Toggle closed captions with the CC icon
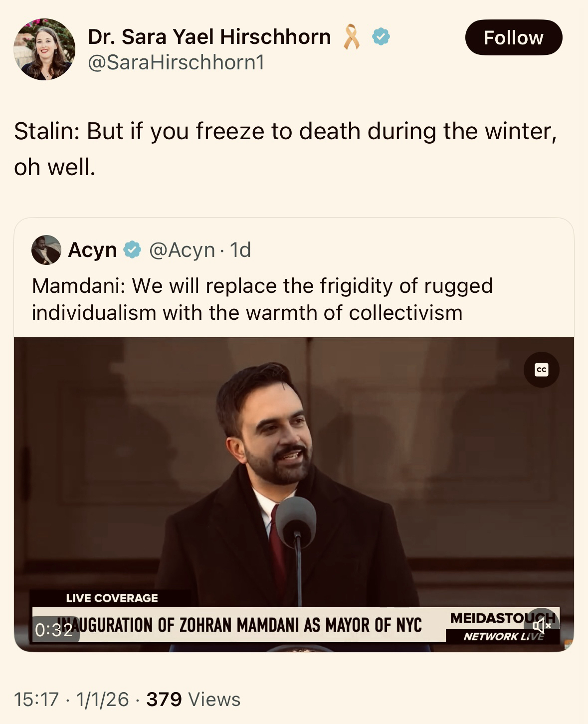Image resolution: width=588 pixels, height=724 pixels. pos(541,370)
